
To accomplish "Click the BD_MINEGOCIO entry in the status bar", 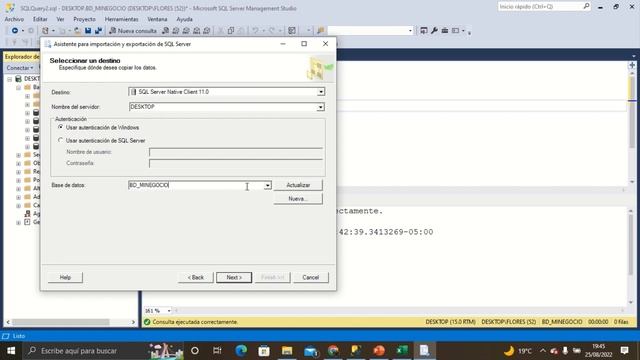I will click(562, 322).
